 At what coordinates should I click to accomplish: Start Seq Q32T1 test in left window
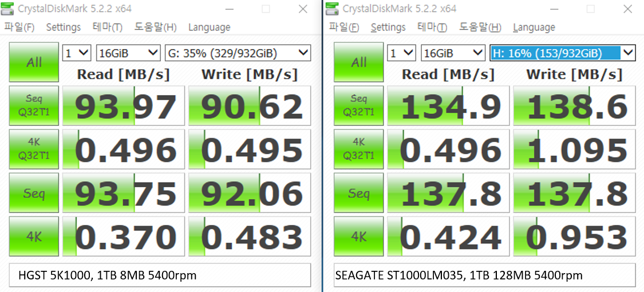34,106
